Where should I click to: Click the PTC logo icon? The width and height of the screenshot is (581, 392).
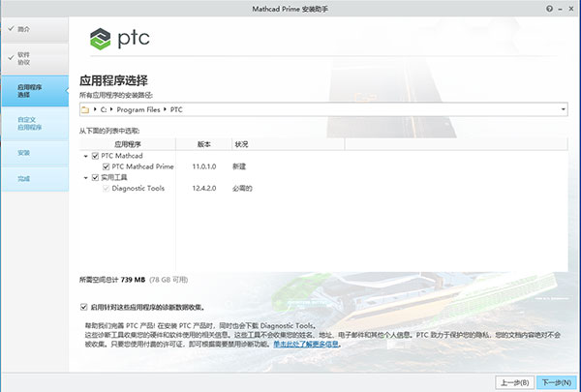[101, 39]
